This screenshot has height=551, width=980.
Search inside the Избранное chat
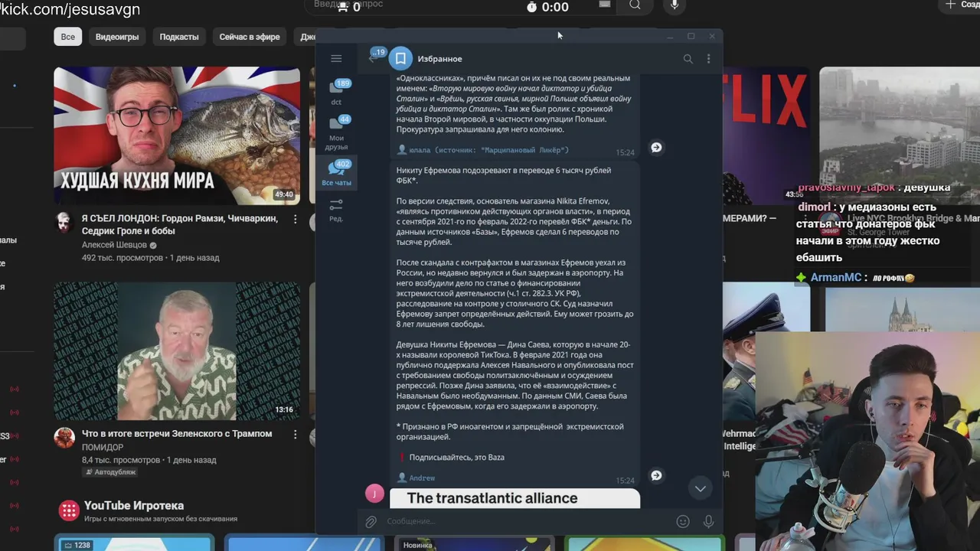[x=688, y=59]
